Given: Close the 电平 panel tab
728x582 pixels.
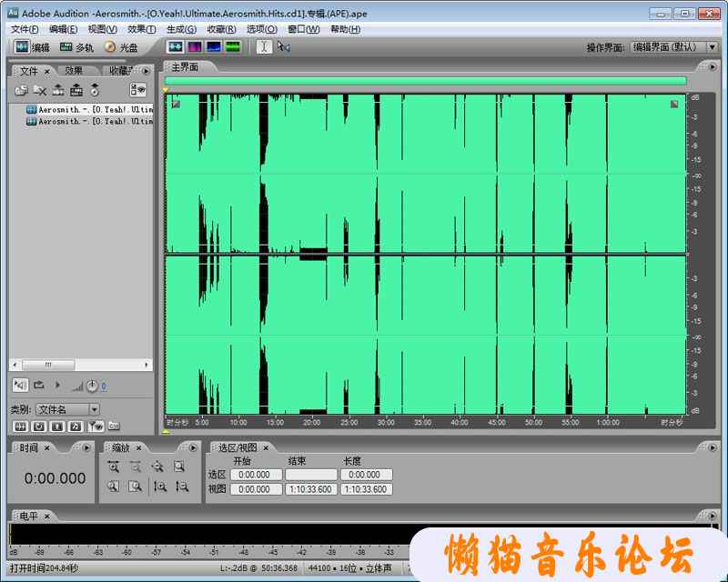Looking at the screenshot, I should 47,517.
